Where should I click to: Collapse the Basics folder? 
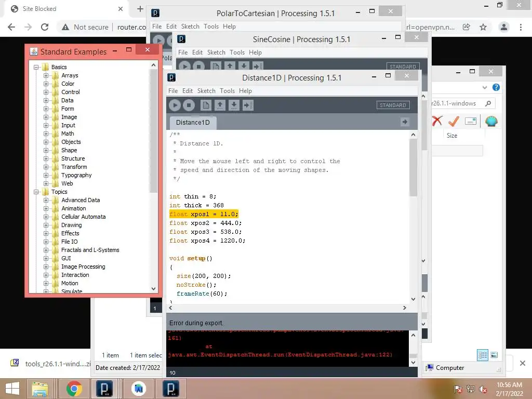pyautogui.click(x=36, y=67)
